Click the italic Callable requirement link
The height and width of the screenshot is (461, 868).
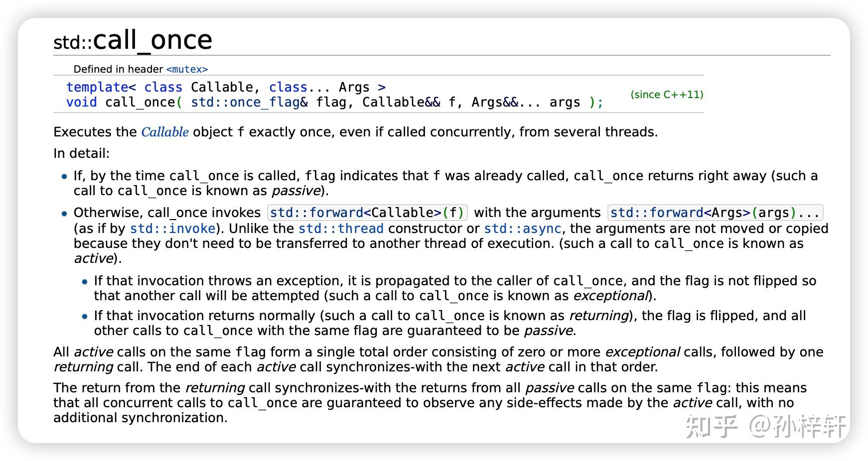pyautogui.click(x=164, y=132)
